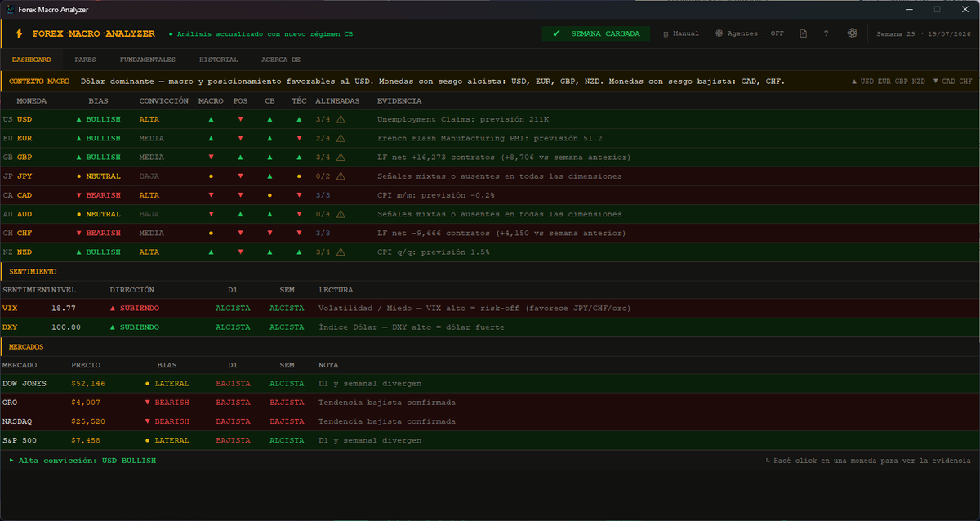
Task: Click the lightning bolt app logo
Action: [19, 33]
